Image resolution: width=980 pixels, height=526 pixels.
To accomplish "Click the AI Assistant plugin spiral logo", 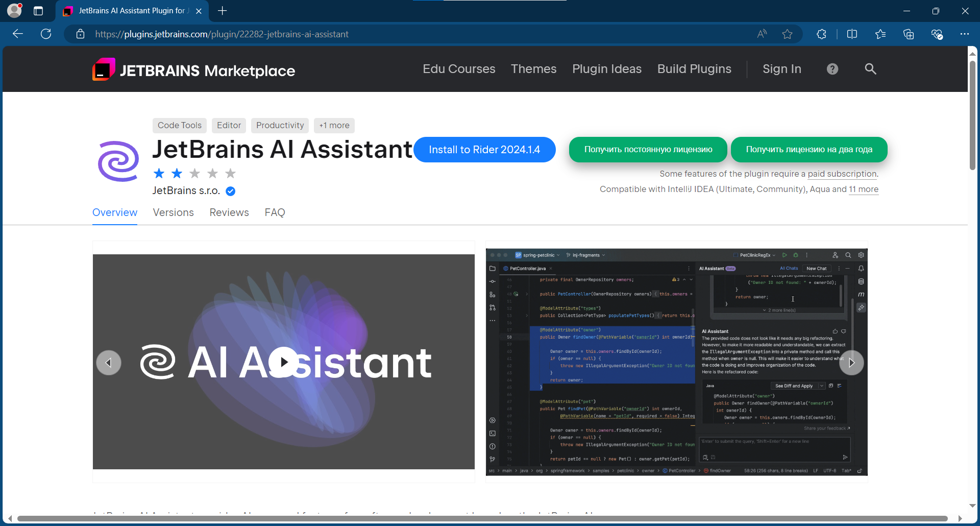I will pos(118,161).
